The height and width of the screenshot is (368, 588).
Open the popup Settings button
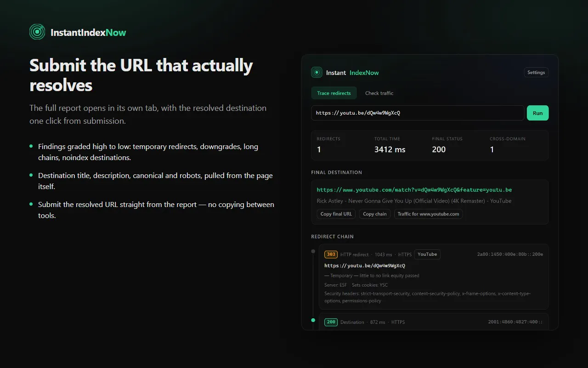[x=536, y=73]
